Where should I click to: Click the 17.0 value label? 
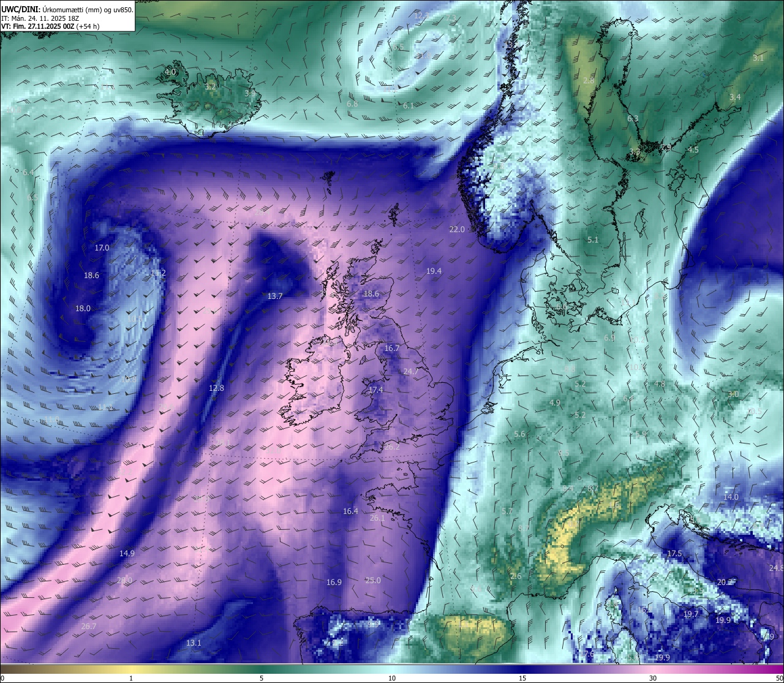tap(102, 247)
